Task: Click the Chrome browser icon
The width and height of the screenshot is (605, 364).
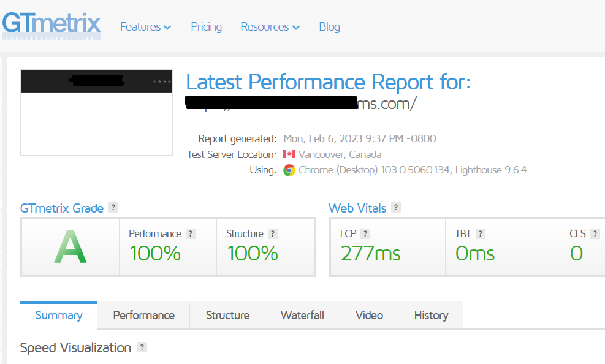Action: pos(288,170)
